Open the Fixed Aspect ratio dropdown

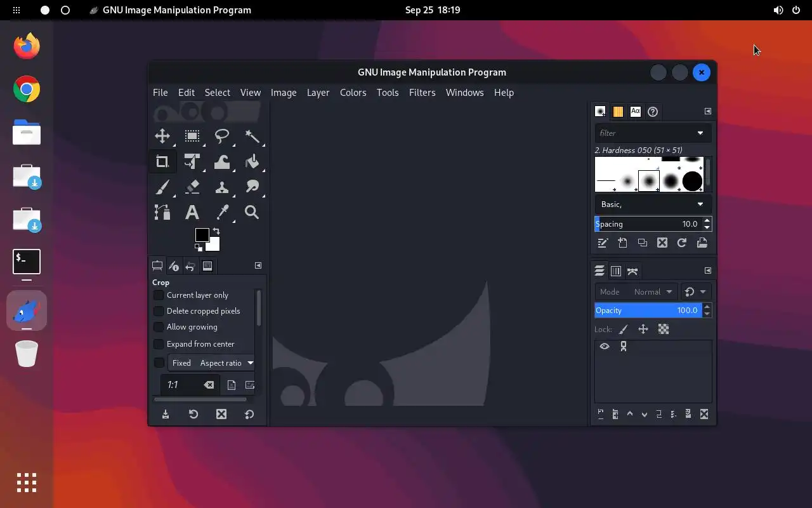click(x=212, y=363)
